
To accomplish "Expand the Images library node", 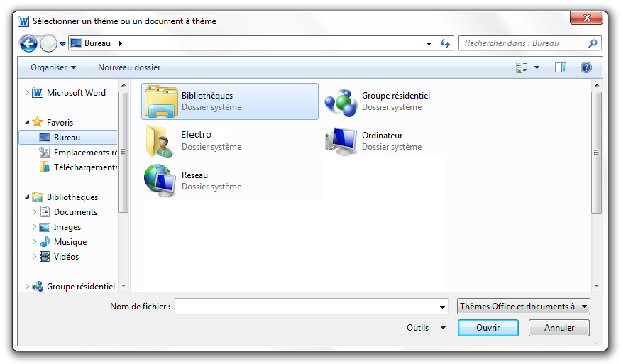I will 34,227.
